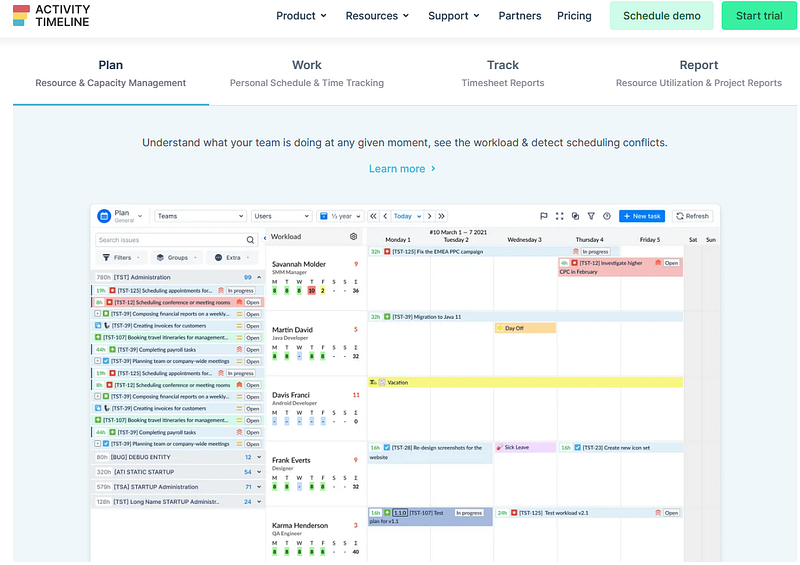
Task: Click the name Karma Henderson
Action: coord(300,525)
